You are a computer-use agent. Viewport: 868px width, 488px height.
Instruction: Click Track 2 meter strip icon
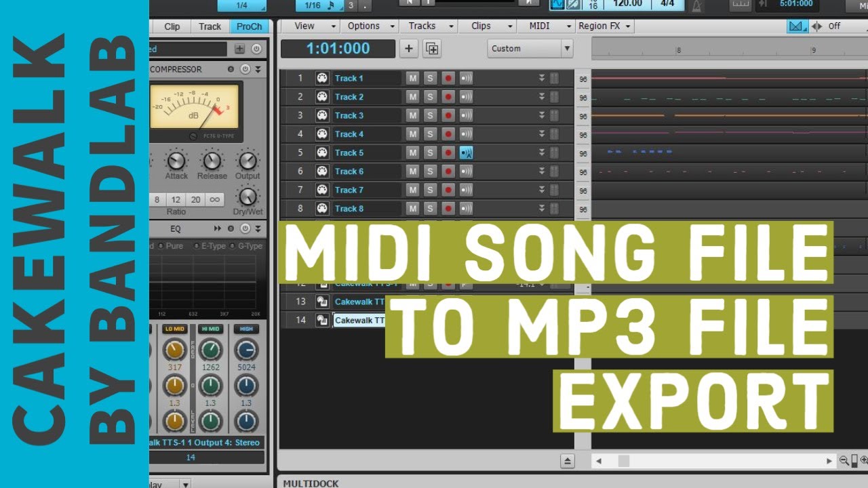pos(554,97)
